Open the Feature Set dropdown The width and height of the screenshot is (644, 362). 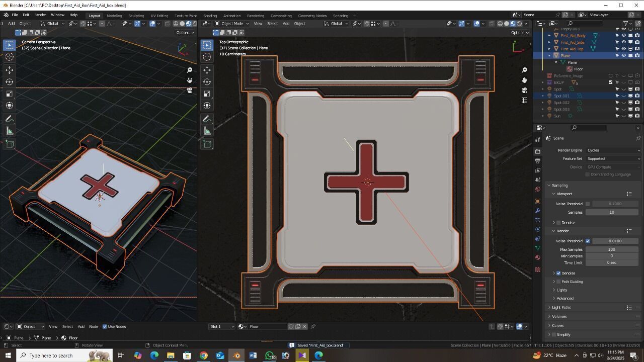pos(614,158)
